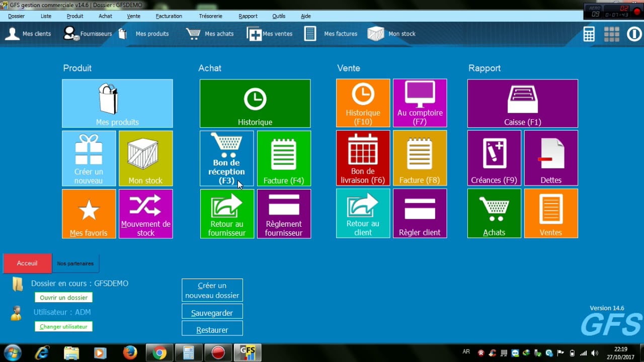Open the Mouvement de stock tile
The image size is (644, 362).
(145, 213)
